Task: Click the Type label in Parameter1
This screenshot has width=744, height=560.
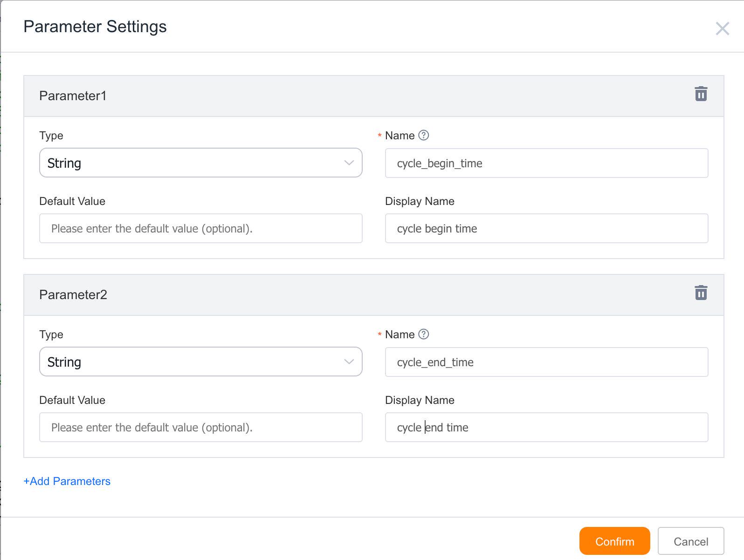Action: tap(51, 136)
